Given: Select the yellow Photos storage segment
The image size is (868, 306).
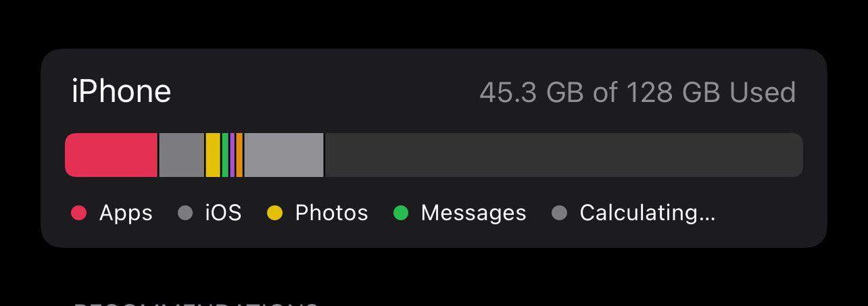Looking at the screenshot, I should [213, 155].
